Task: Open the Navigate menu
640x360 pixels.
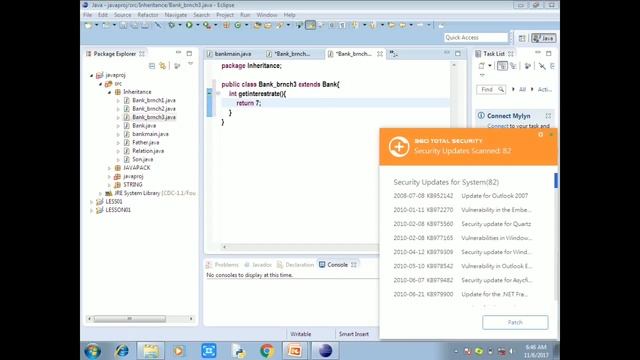Action: coord(176,15)
